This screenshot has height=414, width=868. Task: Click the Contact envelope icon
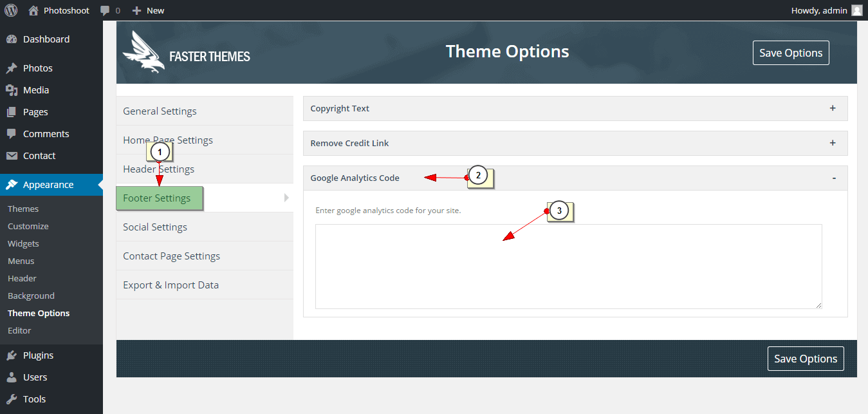coord(12,156)
